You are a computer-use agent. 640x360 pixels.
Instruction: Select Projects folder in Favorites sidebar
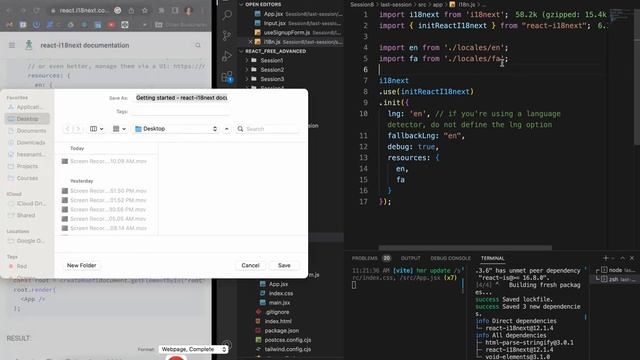click(x=27, y=167)
